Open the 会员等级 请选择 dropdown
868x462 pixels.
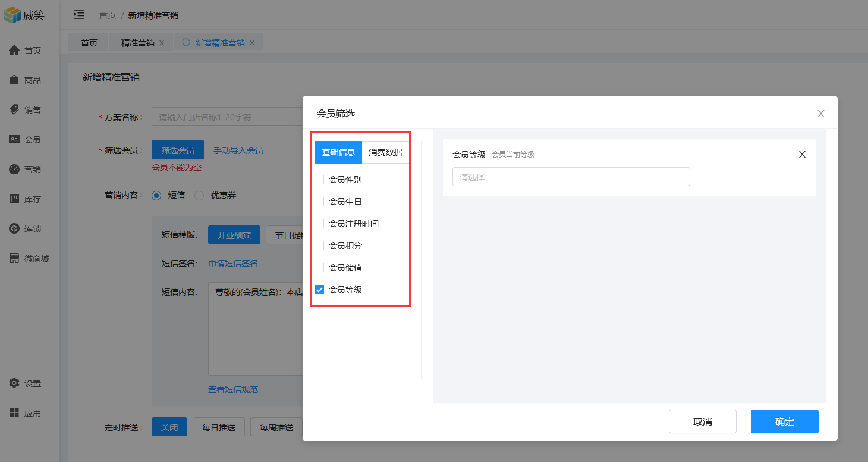pos(571,177)
